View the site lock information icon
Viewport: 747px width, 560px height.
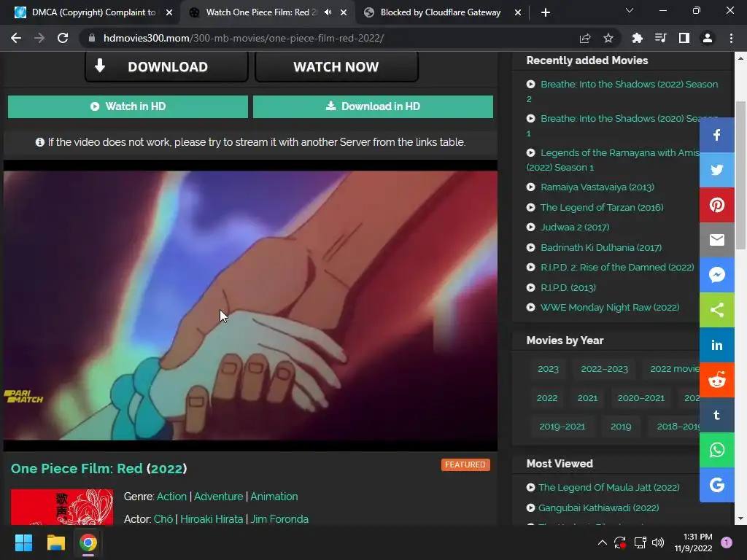click(x=92, y=38)
